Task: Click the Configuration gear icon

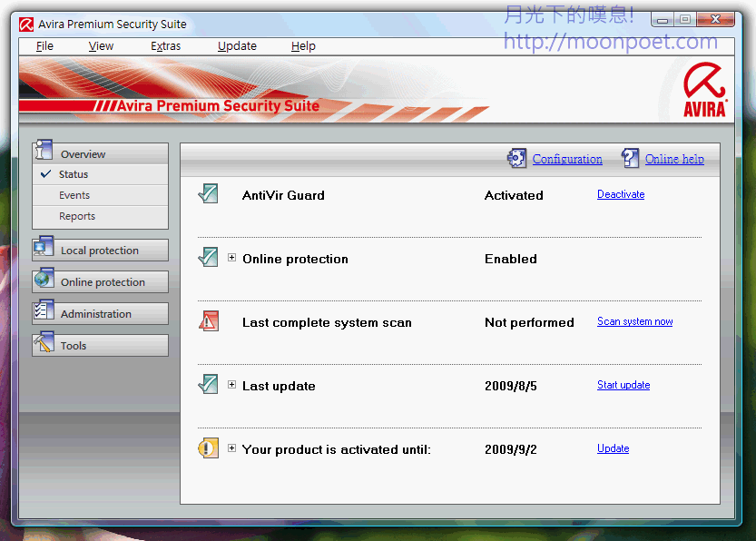Action: coord(516,159)
